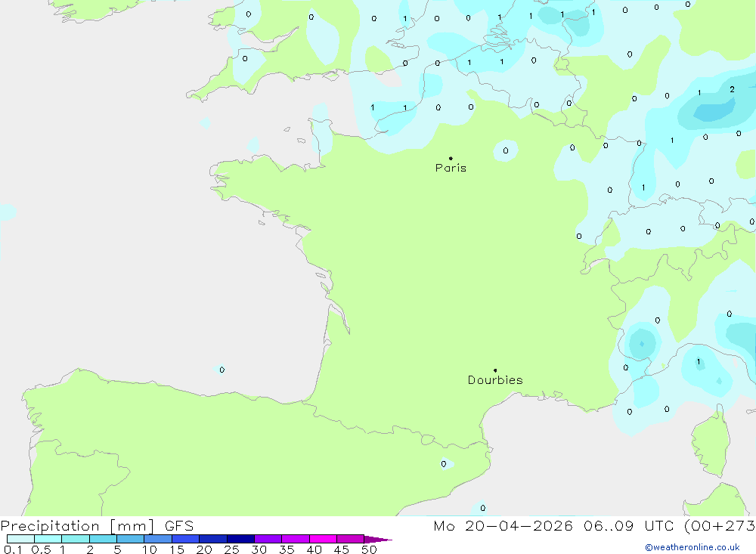Click the legend value 0.1 label

click(x=13, y=549)
